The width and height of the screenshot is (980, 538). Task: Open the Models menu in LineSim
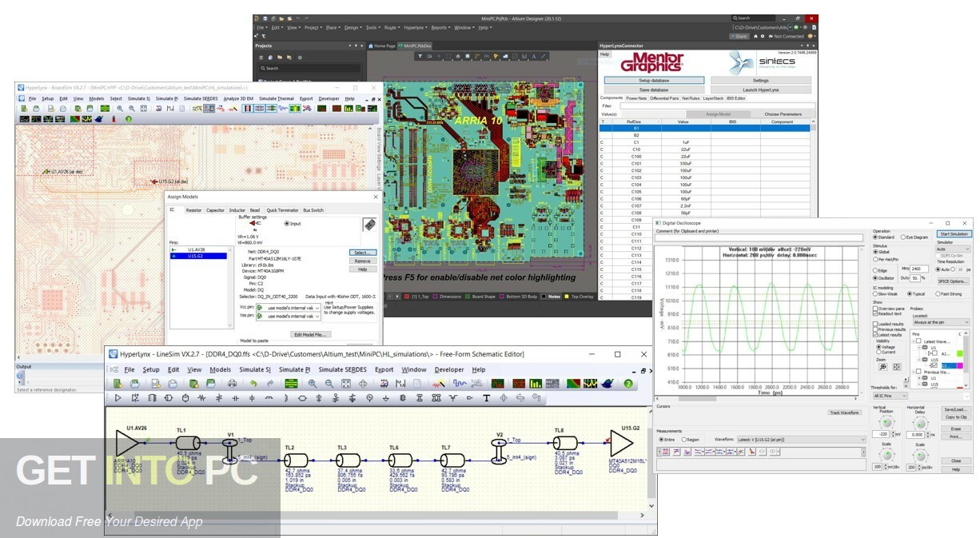click(x=220, y=369)
